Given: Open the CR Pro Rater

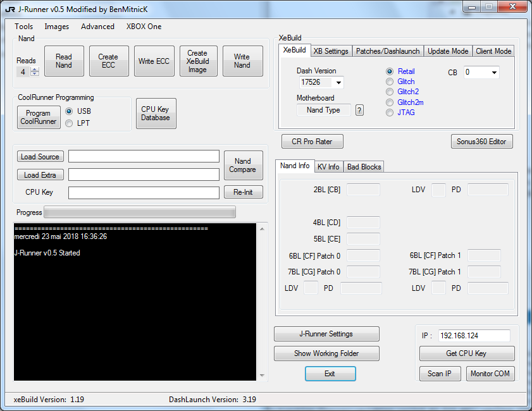Looking at the screenshot, I should [x=312, y=142].
